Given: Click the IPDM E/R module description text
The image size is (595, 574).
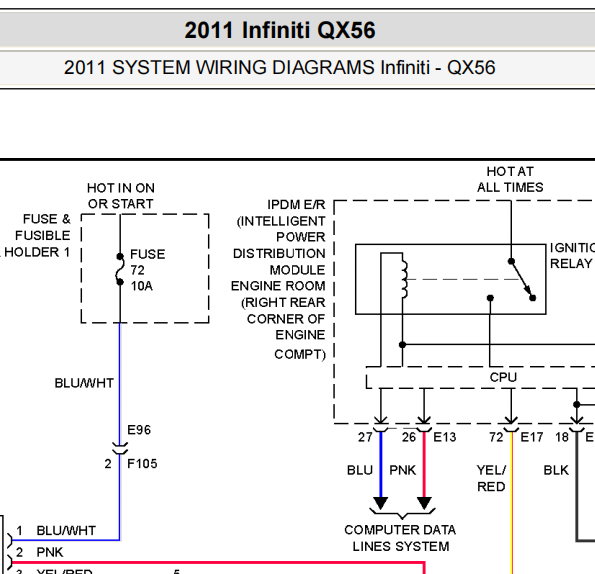Looking at the screenshot, I should (x=278, y=279).
